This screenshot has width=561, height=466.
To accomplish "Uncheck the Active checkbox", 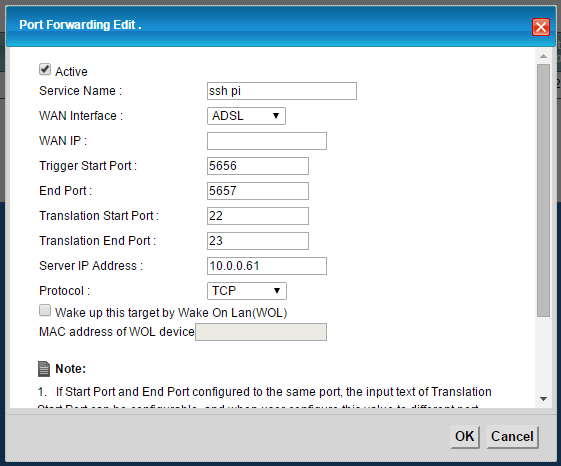I will pyautogui.click(x=45, y=69).
